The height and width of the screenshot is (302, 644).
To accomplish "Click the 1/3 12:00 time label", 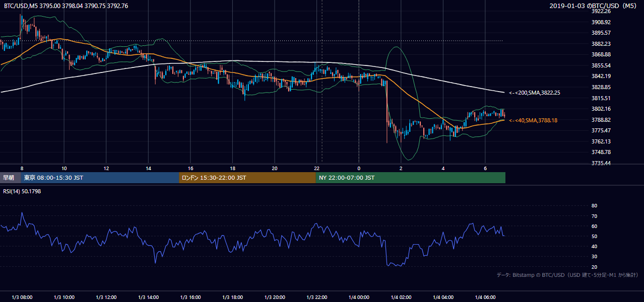I will pyautogui.click(x=106, y=297).
